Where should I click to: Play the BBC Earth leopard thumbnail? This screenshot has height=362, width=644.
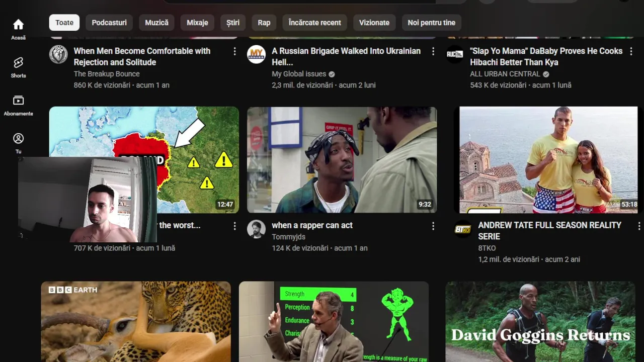point(136,322)
